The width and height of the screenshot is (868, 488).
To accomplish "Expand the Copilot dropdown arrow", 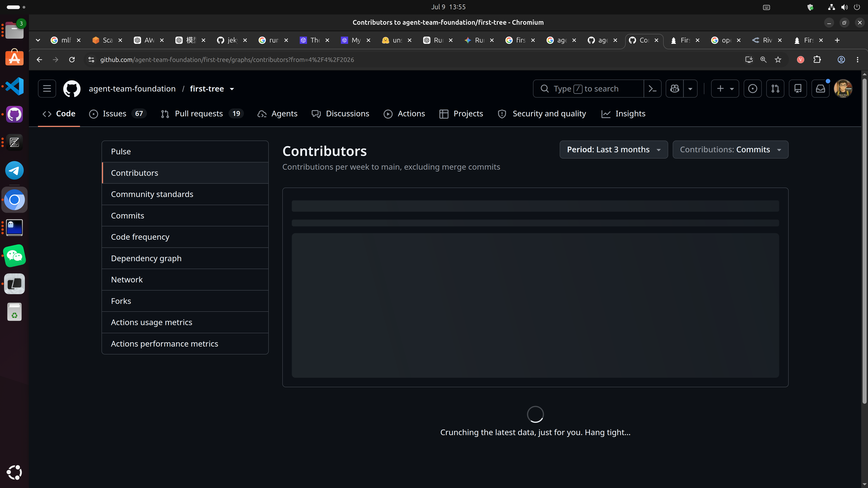I will tap(690, 89).
